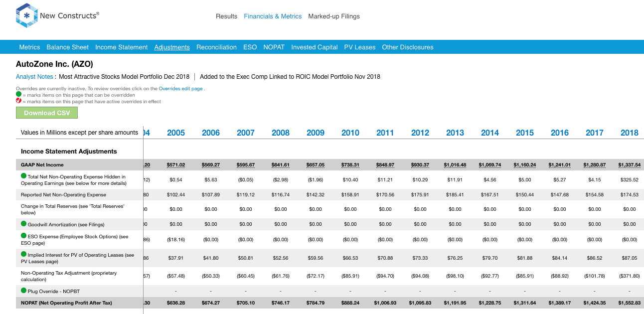The width and height of the screenshot is (644, 314).
Task: Click the Change in Total Reserves row label
Action: (x=72, y=209)
